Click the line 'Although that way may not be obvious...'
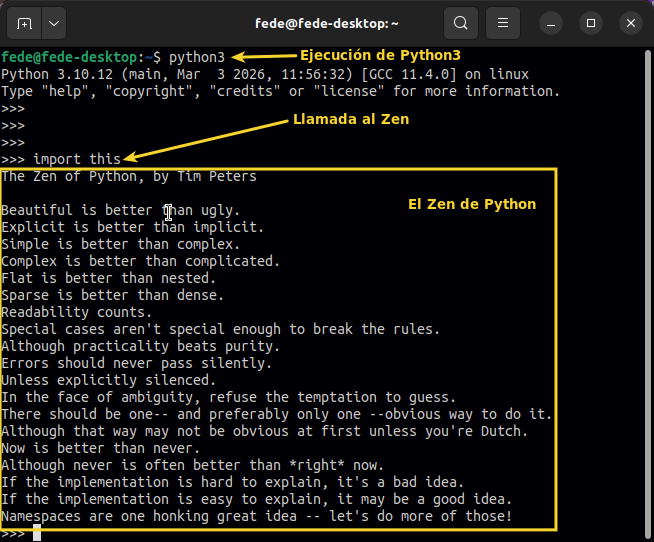This screenshot has width=654, height=542. (x=264, y=431)
